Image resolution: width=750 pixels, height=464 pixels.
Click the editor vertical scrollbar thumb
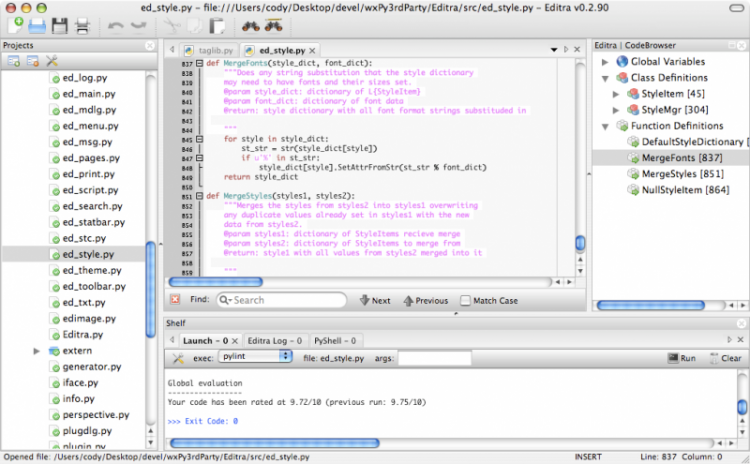pyautogui.click(x=580, y=243)
